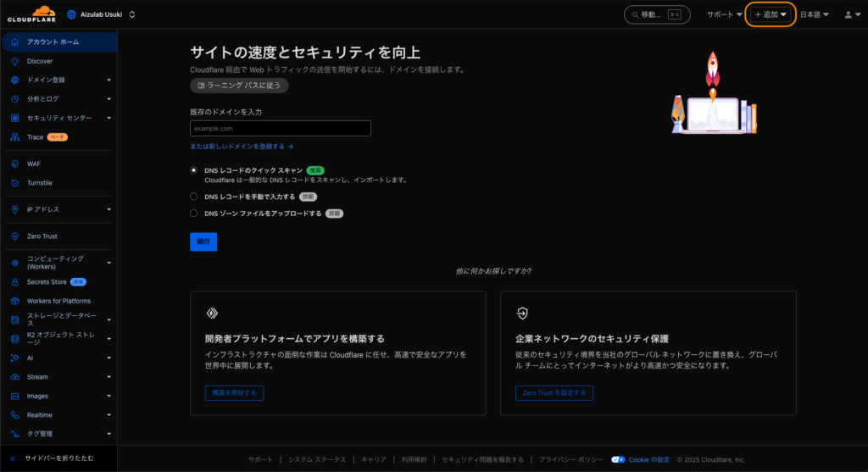Click the 詳細 badge for zone file upload
868x472 pixels.
click(x=334, y=214)
